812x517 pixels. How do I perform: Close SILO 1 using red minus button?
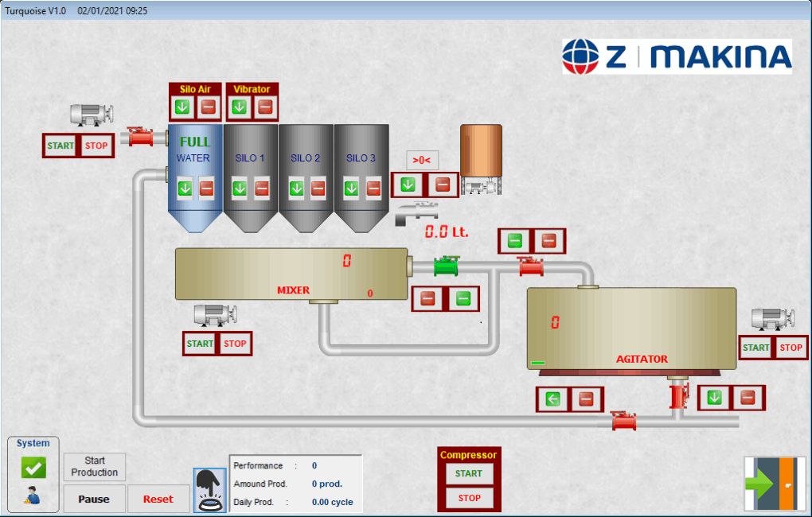point(262,189)
